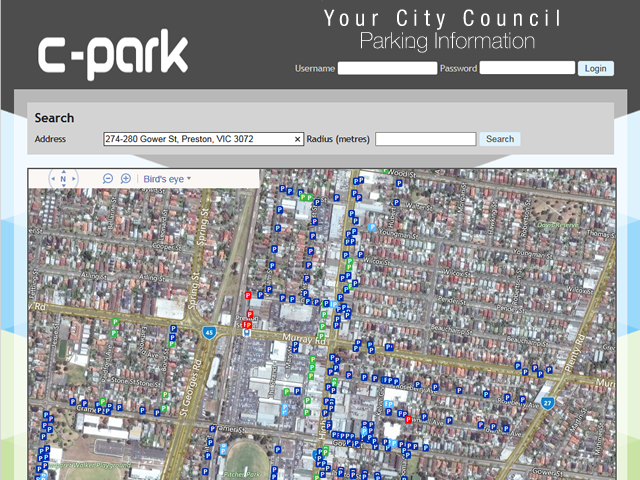Zoom in the map with the plus icon
640x480 pixels.
(x=126, y=178)
